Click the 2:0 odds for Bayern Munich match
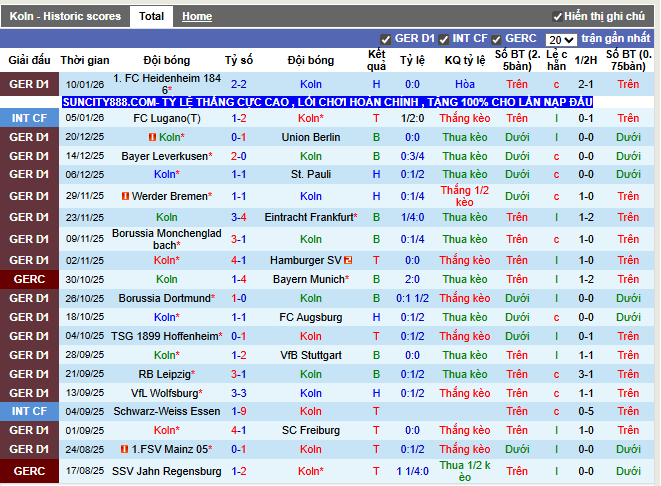Screen dimensions: 661x486 (x=412, y=279)
